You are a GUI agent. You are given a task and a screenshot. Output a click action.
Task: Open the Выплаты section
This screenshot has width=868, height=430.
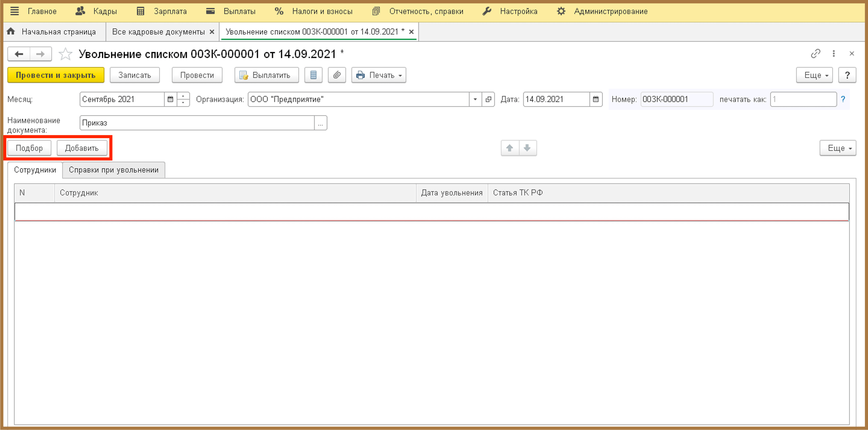click(231, 11)
